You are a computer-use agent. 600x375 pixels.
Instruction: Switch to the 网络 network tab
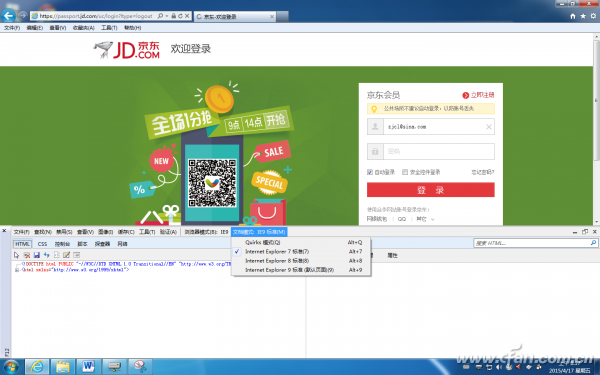point(122,244)
